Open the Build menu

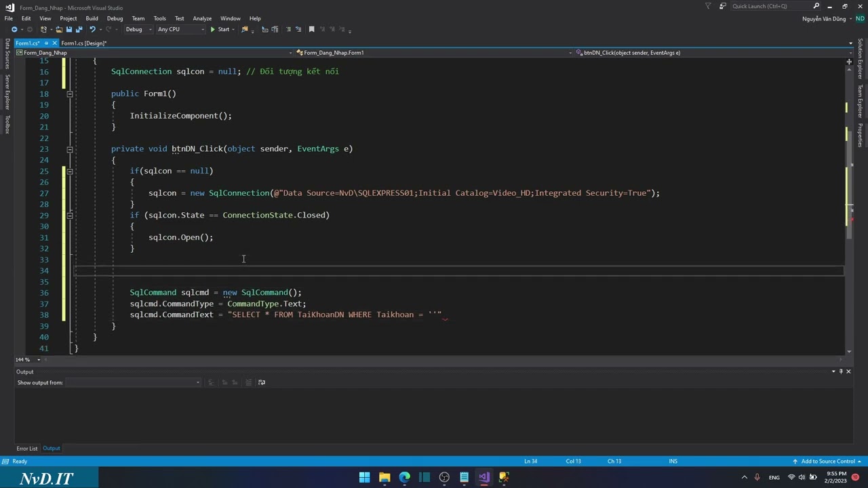point(92,18)
